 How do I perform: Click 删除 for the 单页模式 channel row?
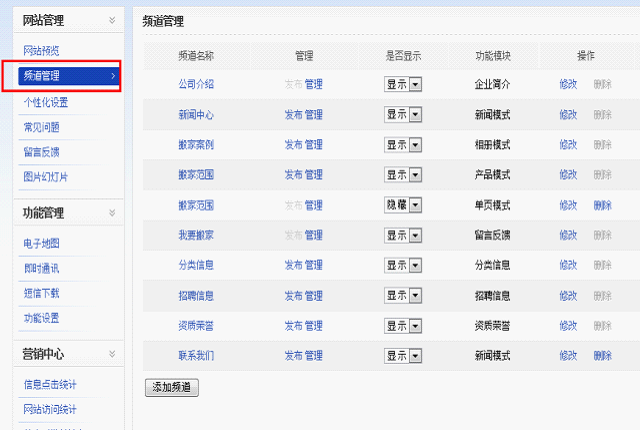click(602, 205)
